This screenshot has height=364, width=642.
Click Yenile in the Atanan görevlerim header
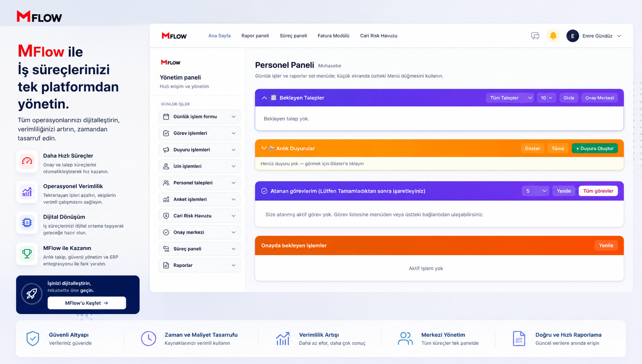(564, 191)
